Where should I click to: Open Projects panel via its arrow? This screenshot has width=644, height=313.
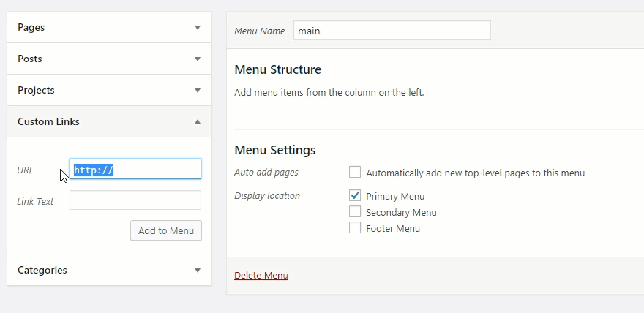197,91
